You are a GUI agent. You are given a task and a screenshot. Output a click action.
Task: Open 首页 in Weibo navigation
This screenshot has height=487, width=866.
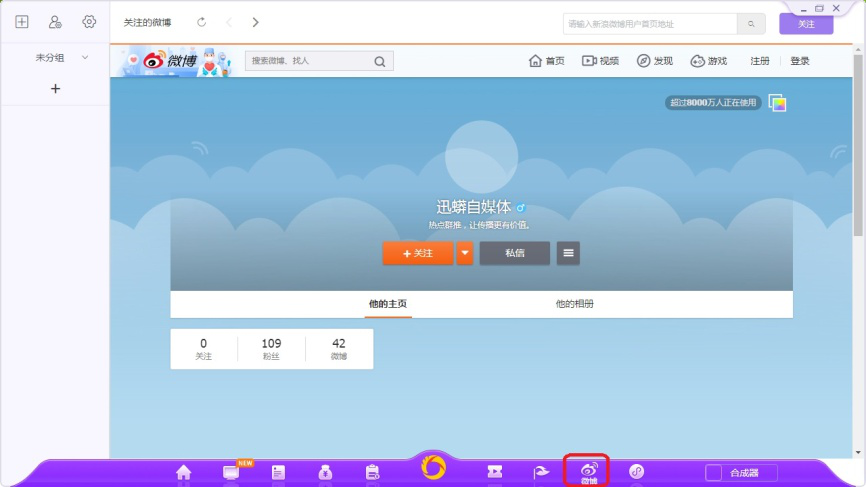(546, 61)
